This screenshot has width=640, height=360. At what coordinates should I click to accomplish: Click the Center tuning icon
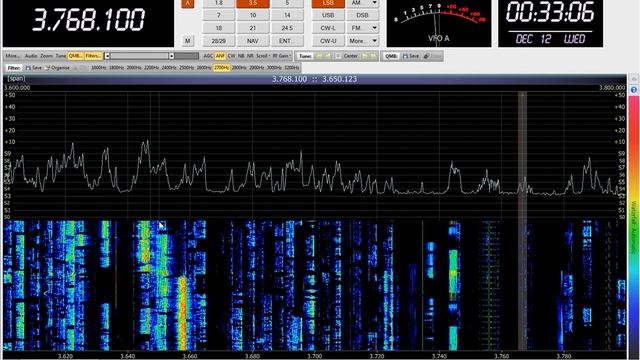[x=338, y=56]
